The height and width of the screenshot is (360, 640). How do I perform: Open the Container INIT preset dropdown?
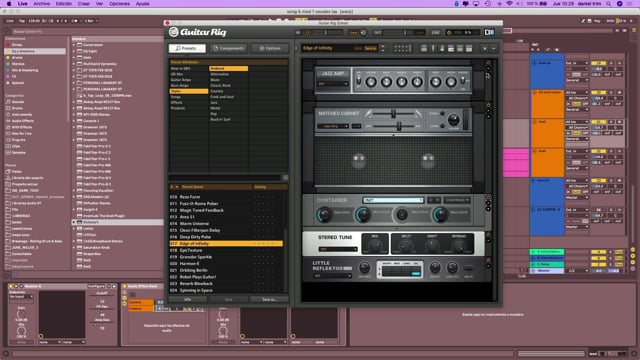393,200
